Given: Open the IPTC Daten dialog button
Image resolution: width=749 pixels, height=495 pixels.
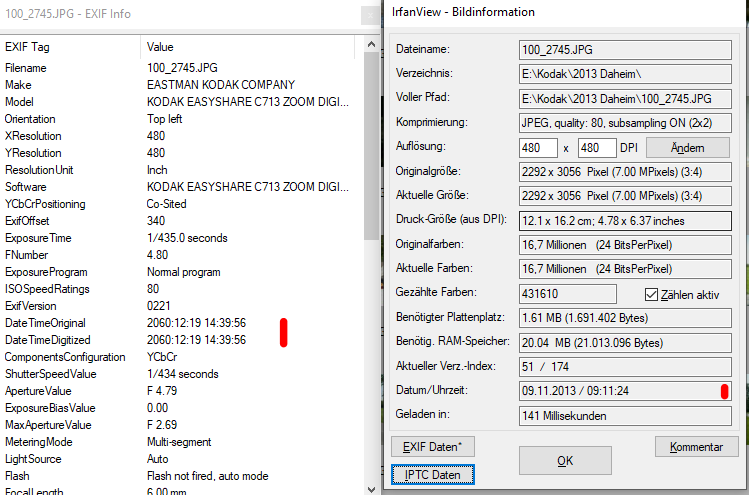Looking at the screenshot, I should coord(433,474).
